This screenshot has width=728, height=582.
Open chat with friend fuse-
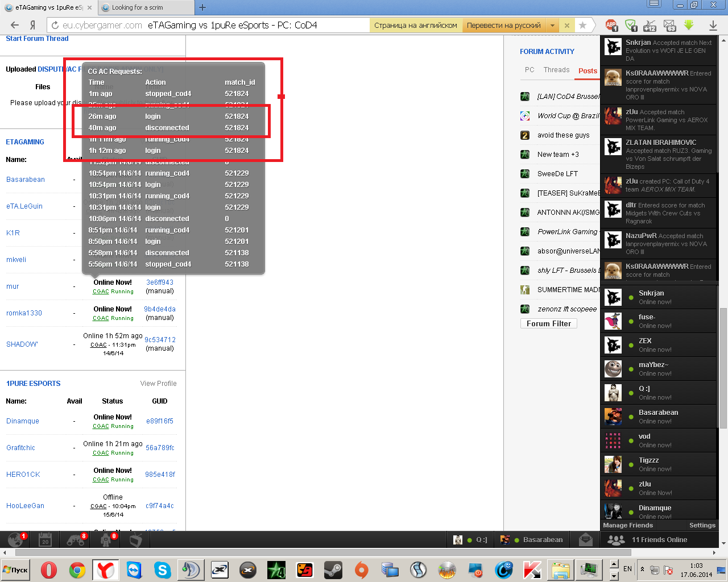pos(659,321)
